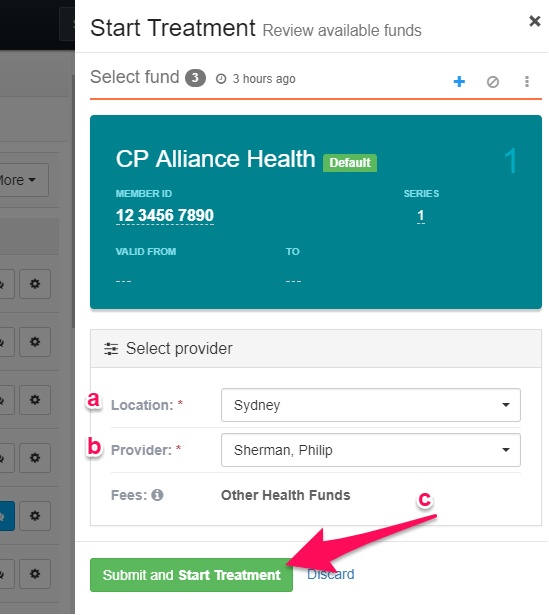Click the gear next to blue button
Screen dimensions: 549x615
tap(35, 516)
